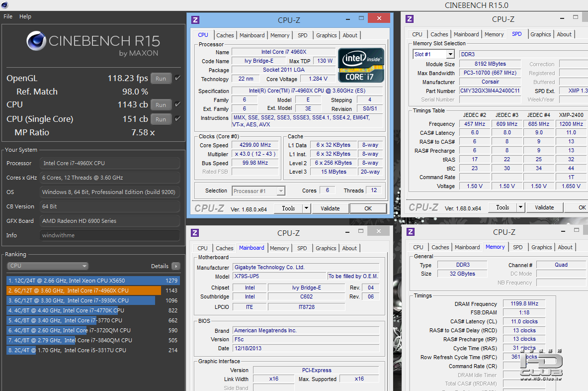The height and width of the screenshot is (391, 588).
Task: Click Tools button in the SPD tab window
Action: point(503,207)
